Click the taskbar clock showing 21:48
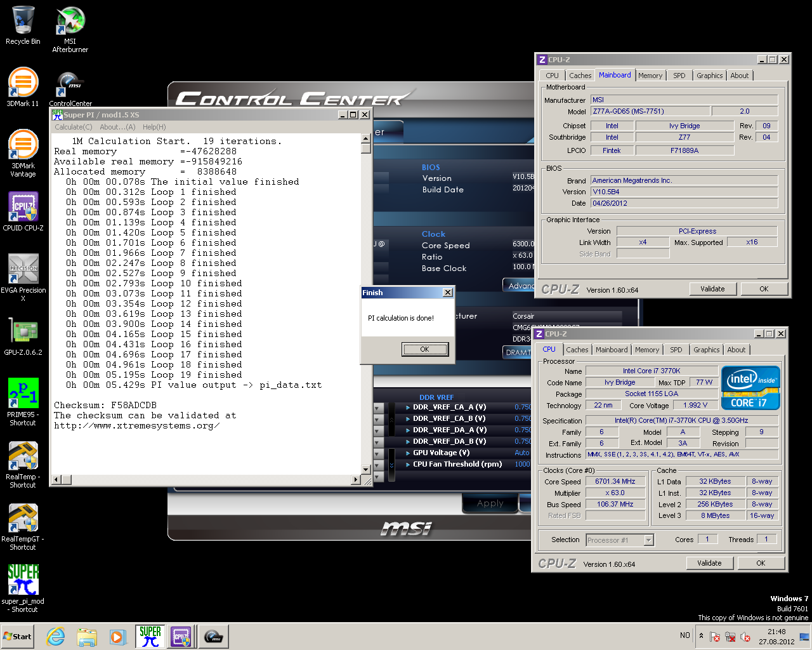 click(x=776, y=637)
